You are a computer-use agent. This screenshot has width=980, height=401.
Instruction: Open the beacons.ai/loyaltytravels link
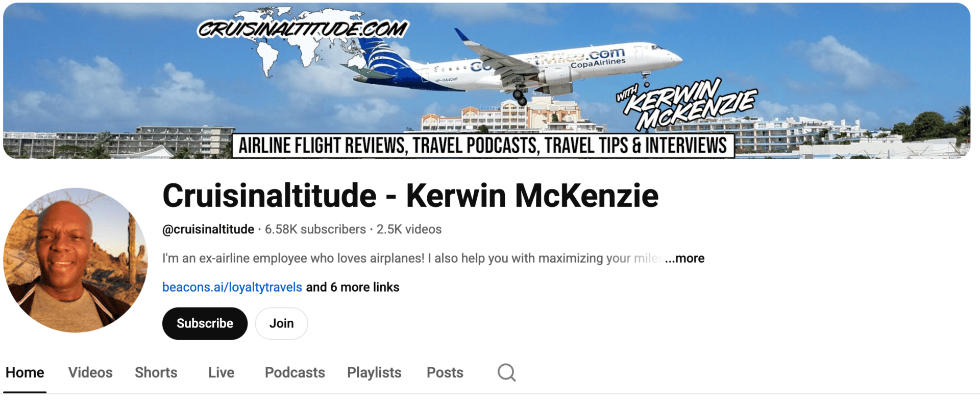[232, 287]
